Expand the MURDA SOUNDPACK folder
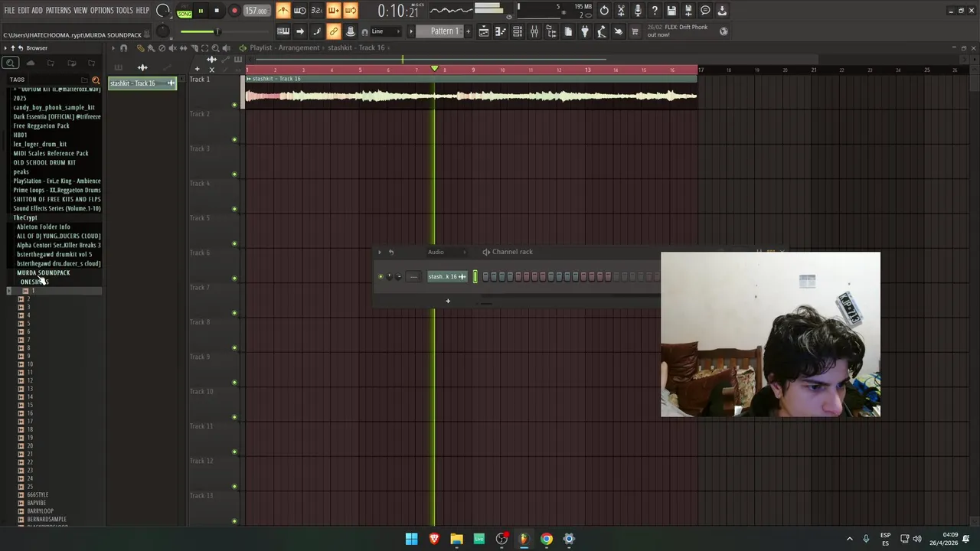This screenshot has height=551, width=980. (43, 272)
